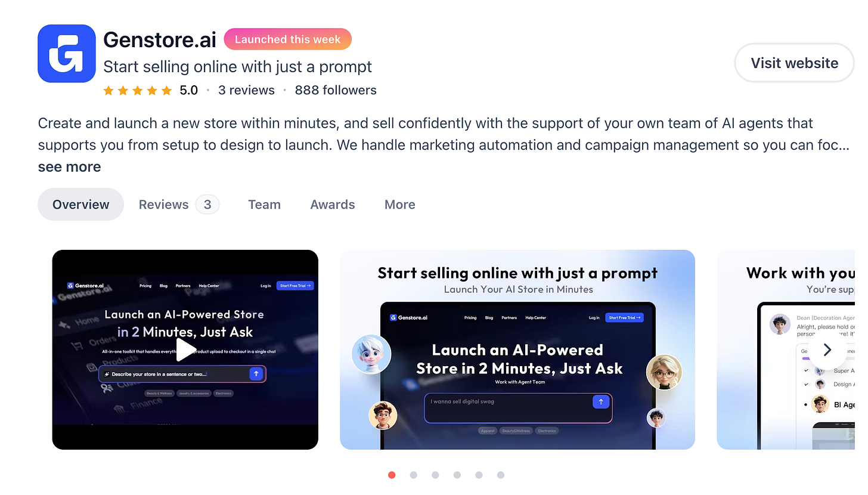Open the Awards tab
The image size is (868, 495).
333,205
